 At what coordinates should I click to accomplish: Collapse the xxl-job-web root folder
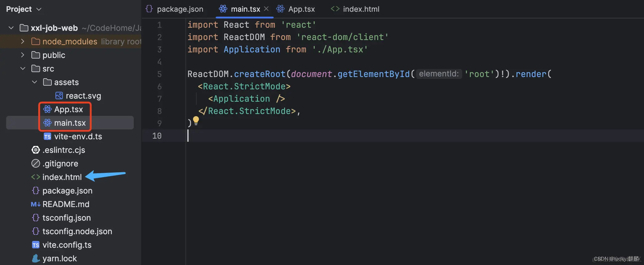(x=11, y=28)
